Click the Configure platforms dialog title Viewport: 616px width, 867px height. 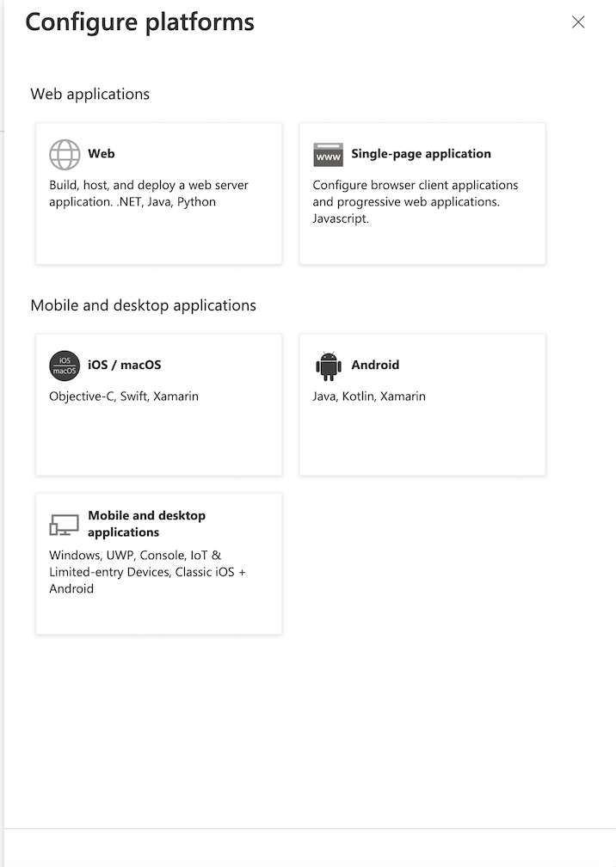pos(139,22)
